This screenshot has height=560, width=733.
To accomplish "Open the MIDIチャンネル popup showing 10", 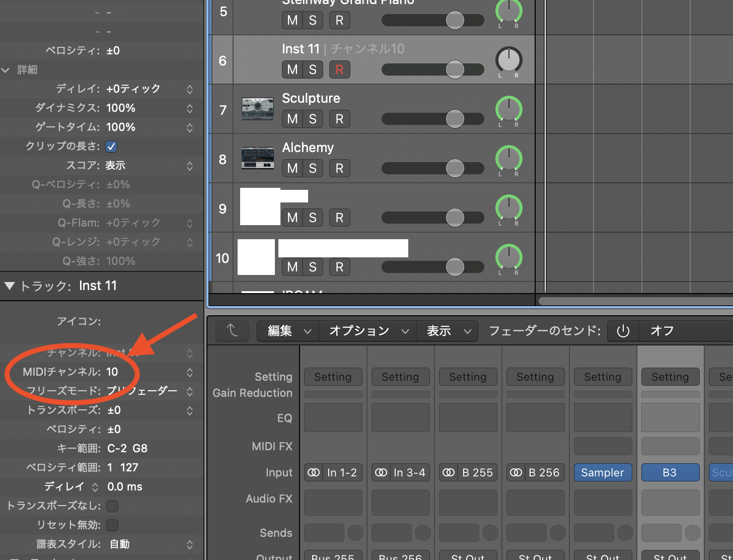I will pyautogui.click(x=190, y=372).
